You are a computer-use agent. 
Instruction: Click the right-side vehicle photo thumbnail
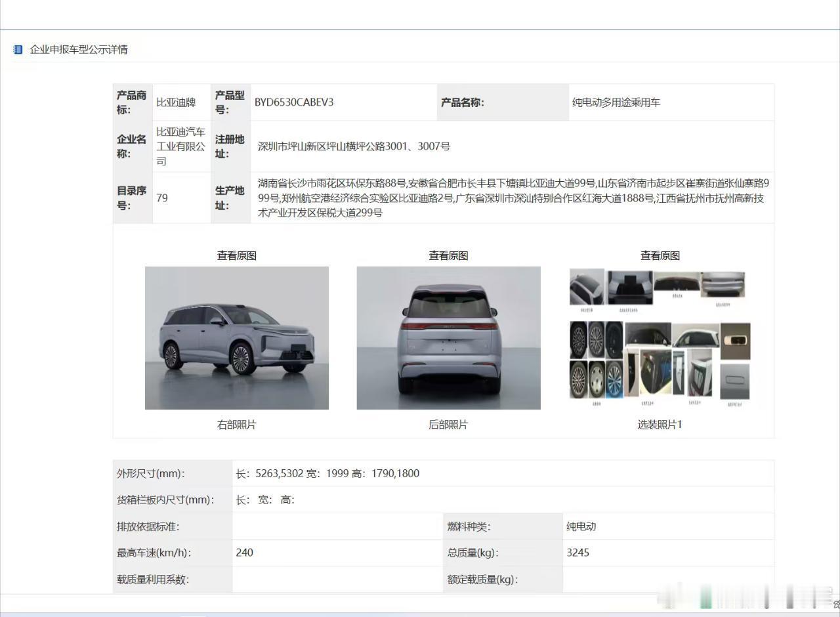coord(237,338)
